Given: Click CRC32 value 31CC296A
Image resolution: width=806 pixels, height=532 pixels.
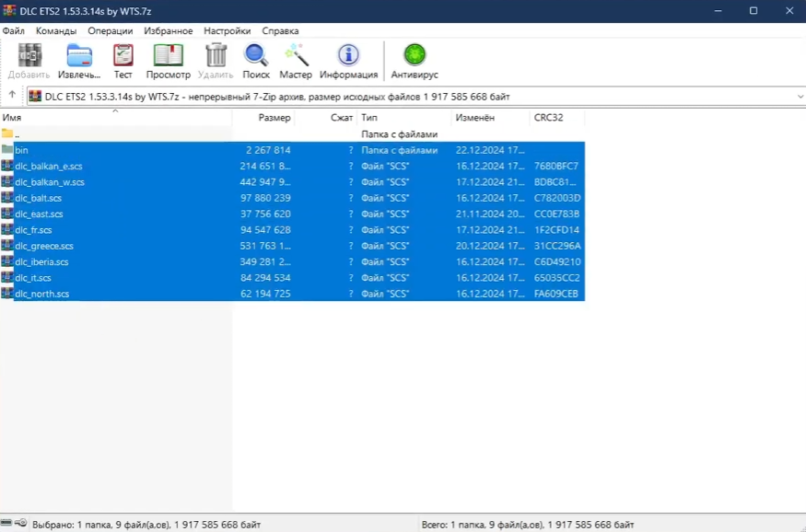Looking at the screenshot, I should 557,246.
